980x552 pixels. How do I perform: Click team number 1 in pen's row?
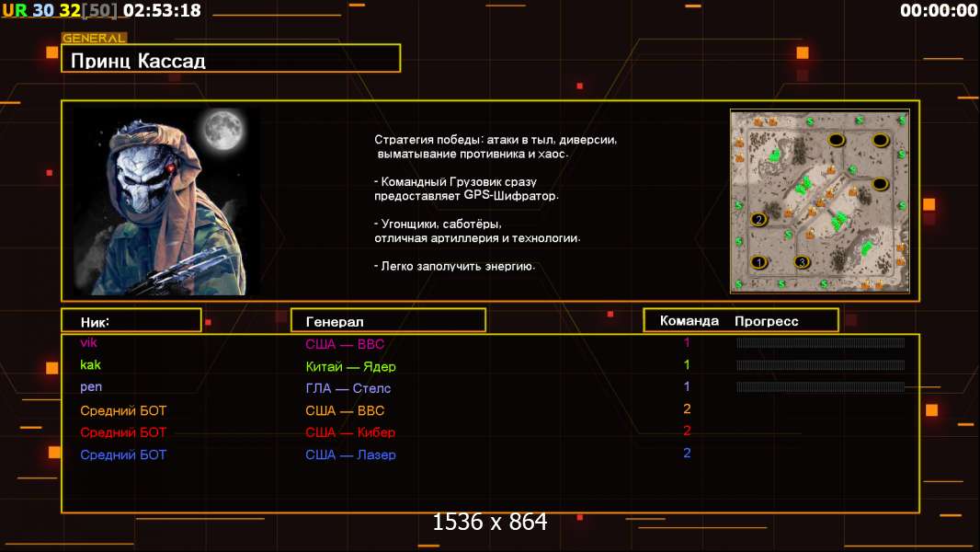[x=687, y=386]
